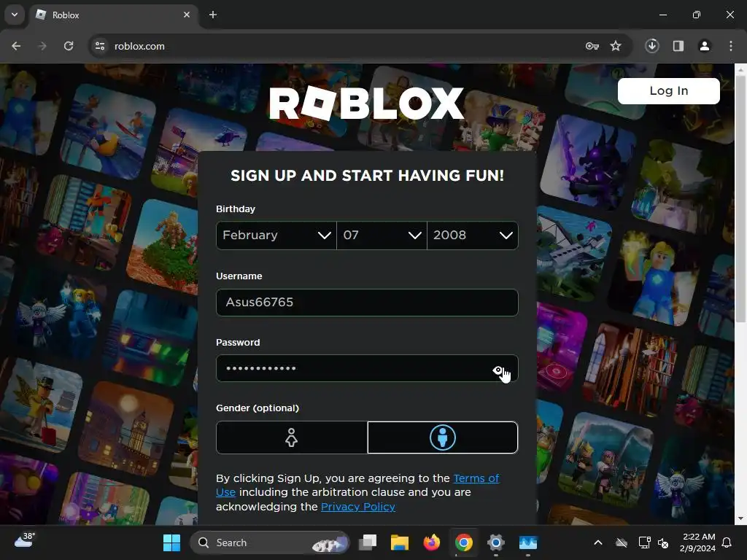
Task: Click the browser back arrow
Action: [16, 46]
